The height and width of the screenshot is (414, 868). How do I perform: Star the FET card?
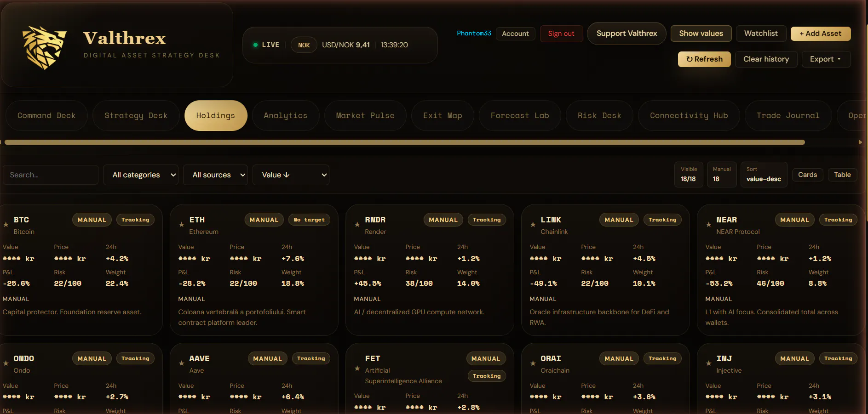[357, 369]
